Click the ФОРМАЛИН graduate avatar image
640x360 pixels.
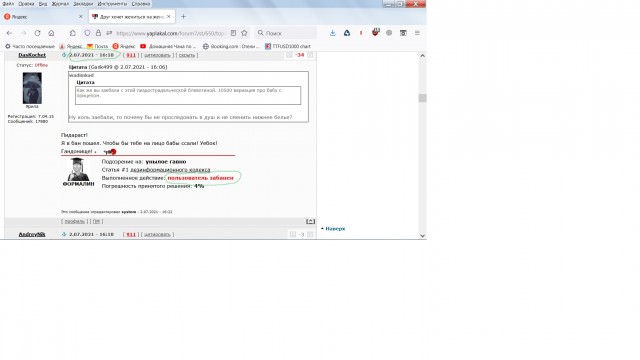click(78, 169)
